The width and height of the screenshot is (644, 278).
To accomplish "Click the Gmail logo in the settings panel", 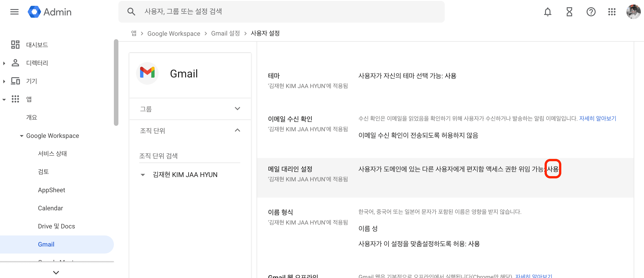I will click(x=147, y=73).
